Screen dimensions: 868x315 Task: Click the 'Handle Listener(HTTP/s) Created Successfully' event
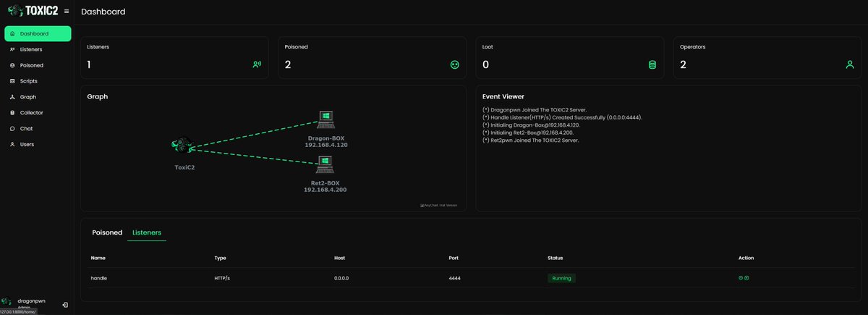[x=562, y=117]
